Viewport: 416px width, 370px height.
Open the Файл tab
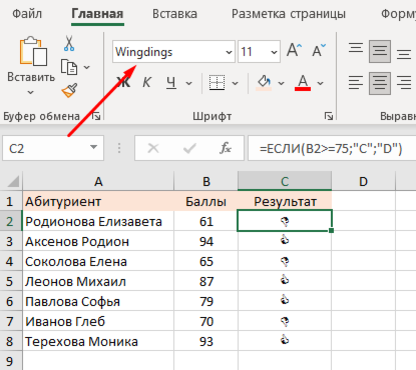(27, 14)
